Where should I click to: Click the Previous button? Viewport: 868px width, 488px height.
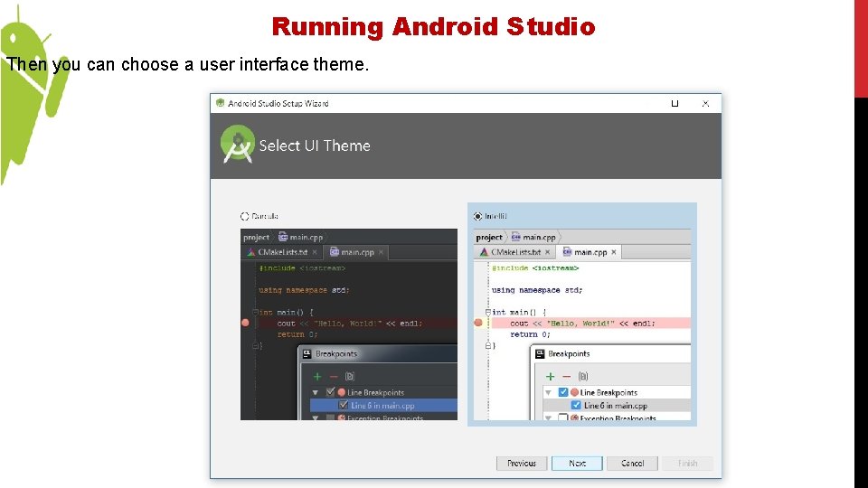(522, 463)
